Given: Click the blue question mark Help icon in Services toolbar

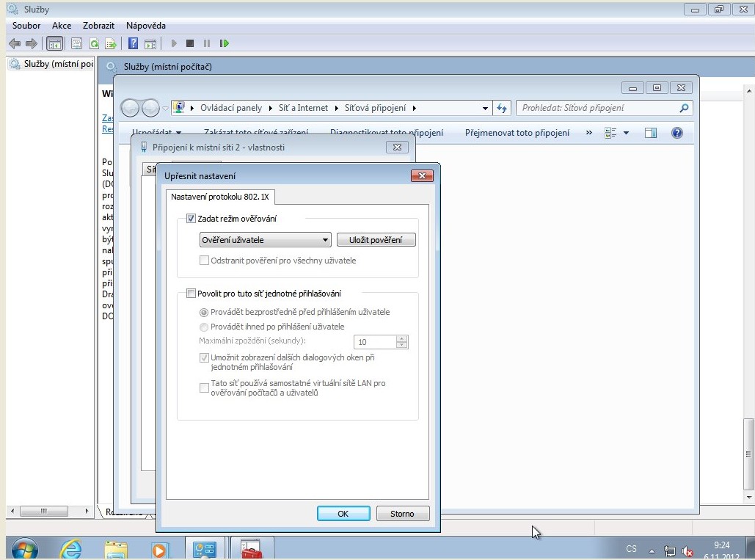Looking at the screenshot, I should (x=134, y=43).
